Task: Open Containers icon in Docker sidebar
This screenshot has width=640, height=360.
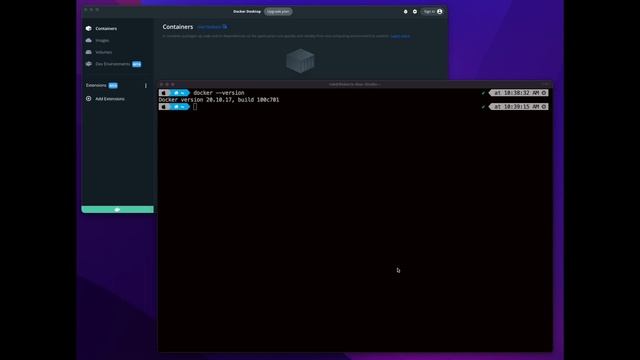Action: click(89, 29)
